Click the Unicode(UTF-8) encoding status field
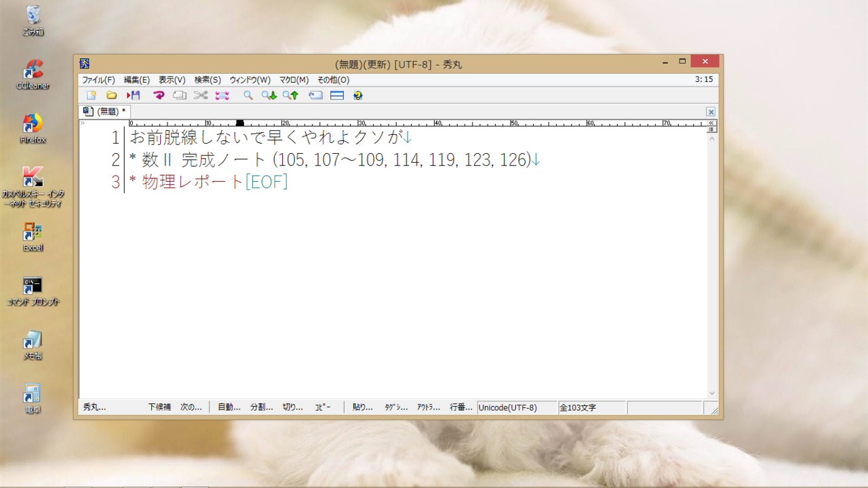 click(515, 408)
